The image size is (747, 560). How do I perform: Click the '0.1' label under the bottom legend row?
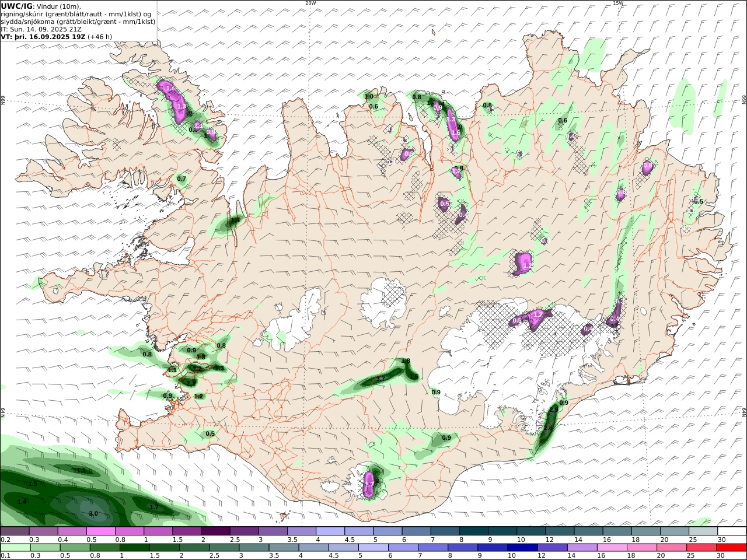[6, 555]
